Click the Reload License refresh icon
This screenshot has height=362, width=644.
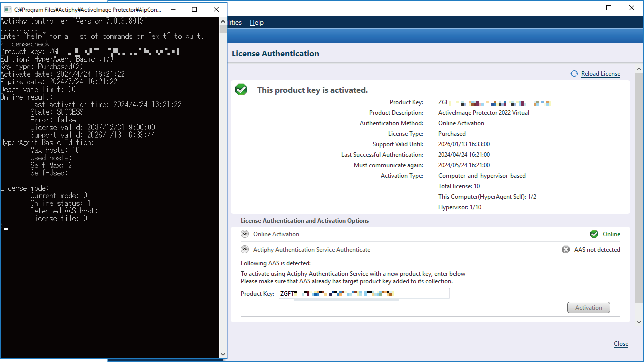pos(574,73)
